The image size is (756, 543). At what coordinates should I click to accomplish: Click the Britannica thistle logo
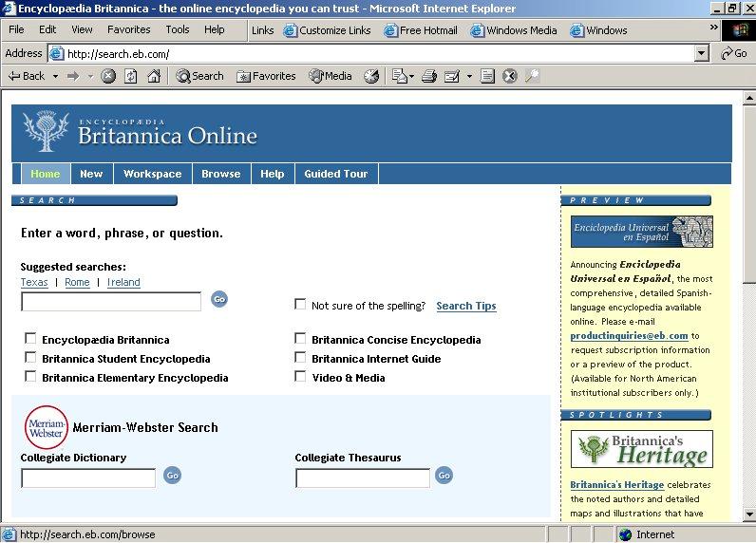pyautogui.click(x=46, y=131)
